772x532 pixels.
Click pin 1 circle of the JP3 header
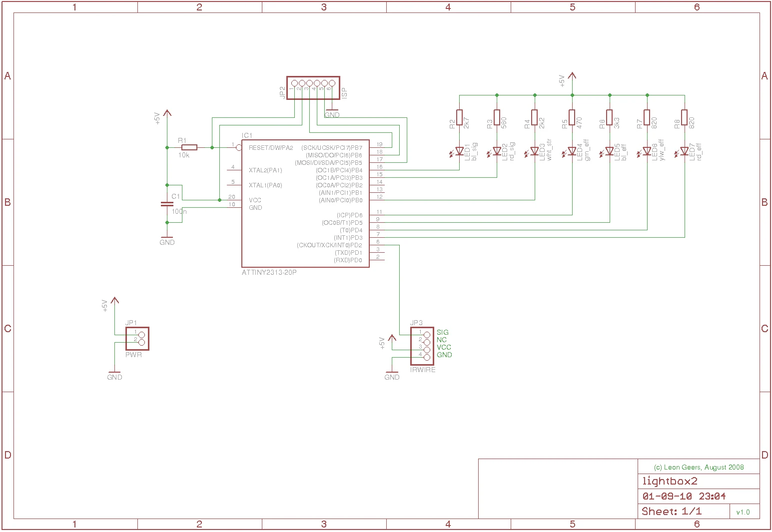coord(427,335)
